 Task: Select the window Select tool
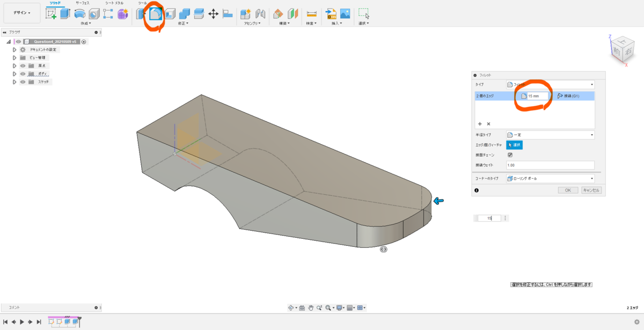[364, 14]
